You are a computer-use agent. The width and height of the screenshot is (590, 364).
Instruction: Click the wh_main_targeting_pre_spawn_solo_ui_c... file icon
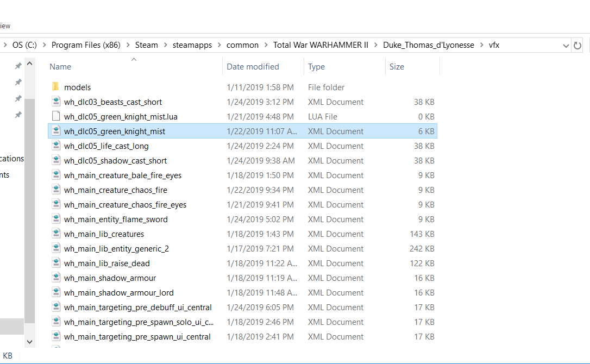click(x=56, y=322)
